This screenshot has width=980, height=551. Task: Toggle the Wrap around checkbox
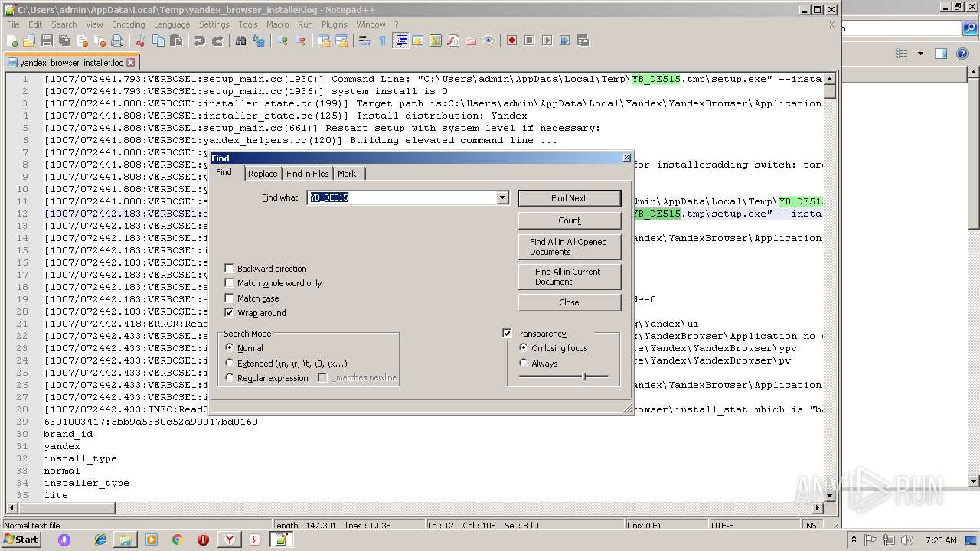point(229,313)
